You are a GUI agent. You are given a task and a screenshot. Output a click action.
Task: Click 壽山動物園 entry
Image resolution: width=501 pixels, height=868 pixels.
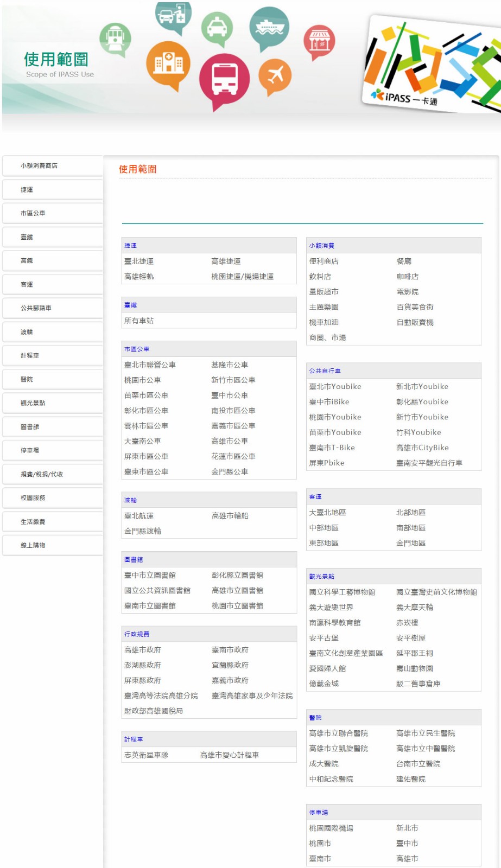[415, 668]
